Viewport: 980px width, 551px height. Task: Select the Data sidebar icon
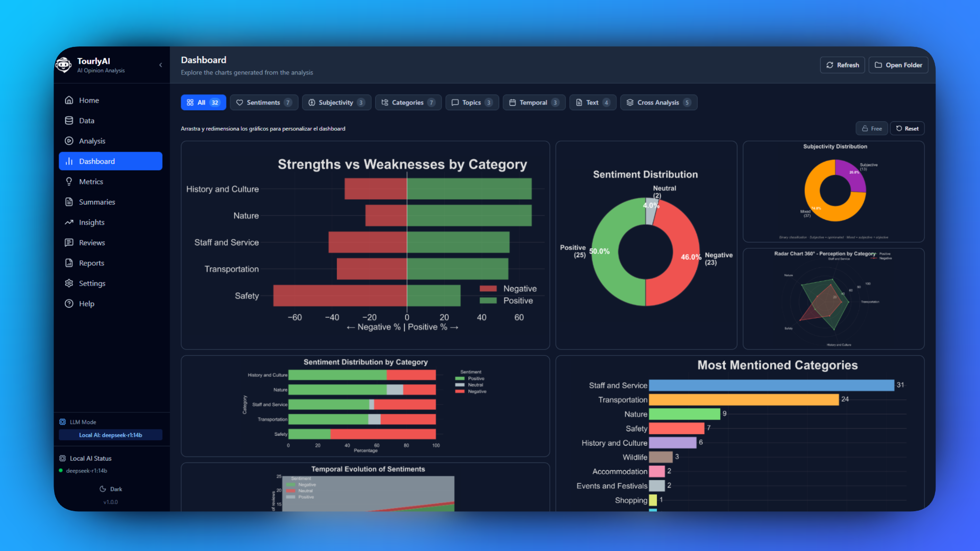[69, 120]
